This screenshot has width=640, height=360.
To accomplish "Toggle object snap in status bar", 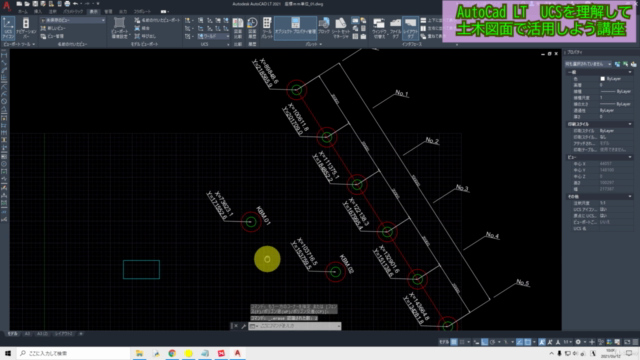I will point(527,342).
